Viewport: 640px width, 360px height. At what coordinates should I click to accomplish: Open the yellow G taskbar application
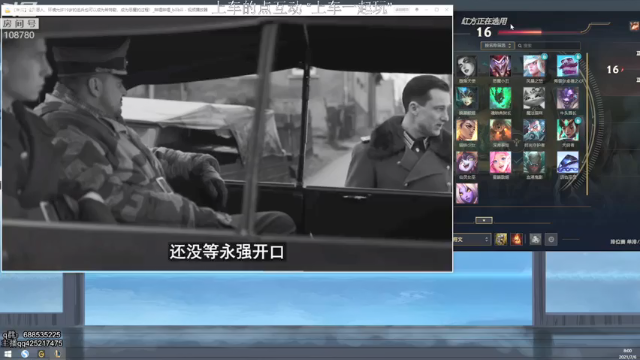point(41,354)
